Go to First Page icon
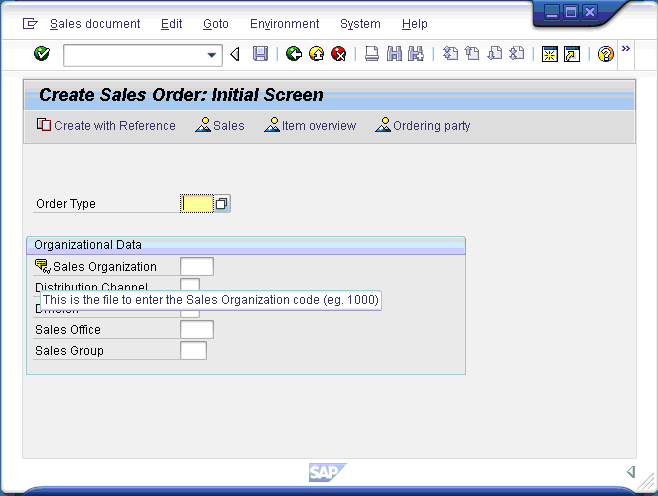This screenshot has width=658, height=496. click(x=450, y=54)
